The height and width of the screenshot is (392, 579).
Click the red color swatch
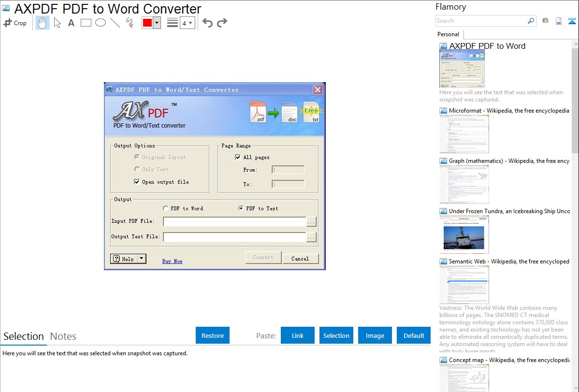click(x=147, y=23)
